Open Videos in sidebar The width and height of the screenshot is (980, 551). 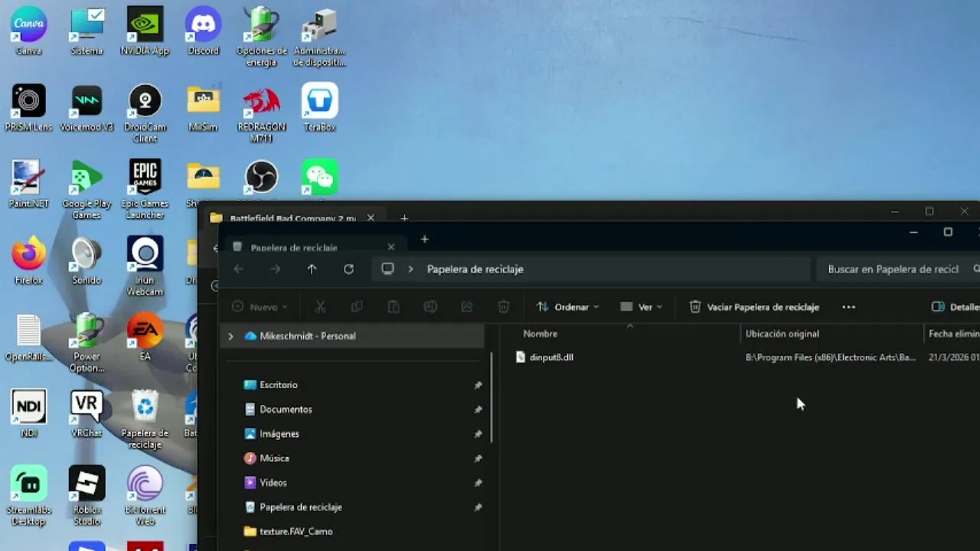click(x=273, y=483)
